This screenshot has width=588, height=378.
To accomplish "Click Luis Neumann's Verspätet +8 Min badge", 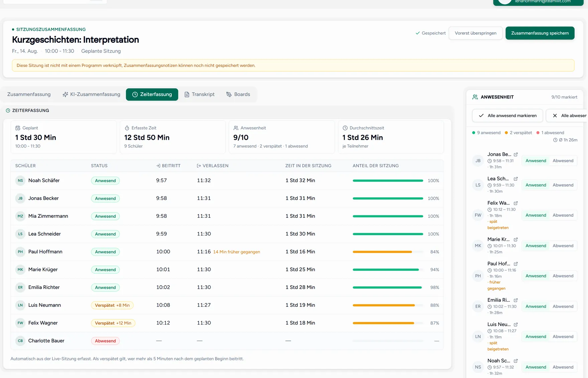I will pyautogui.click(x=112, y=305).
